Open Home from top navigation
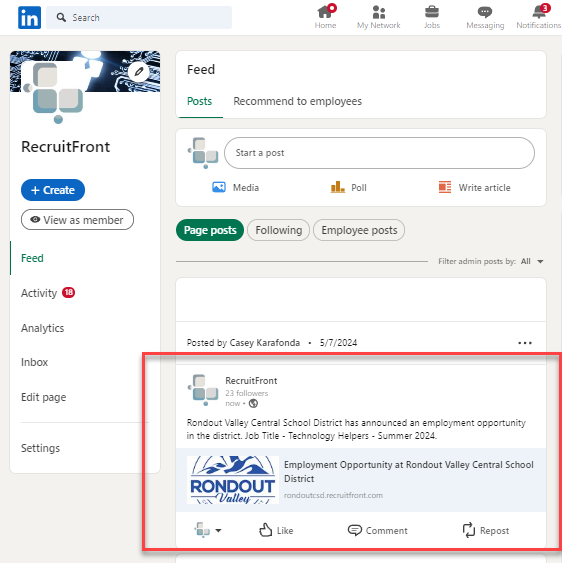Viewport: 562px width, 563px height. click(x=325, y=17)
